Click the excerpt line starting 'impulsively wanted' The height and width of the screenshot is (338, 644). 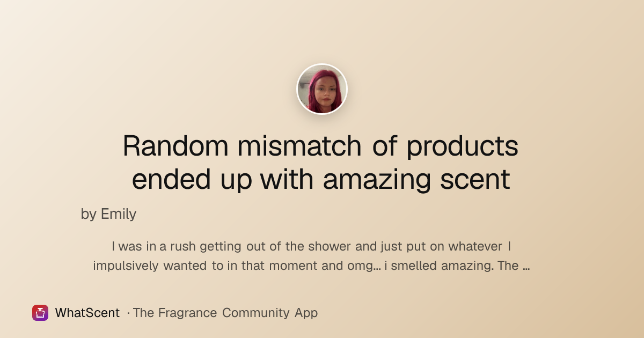click(312, 266)
